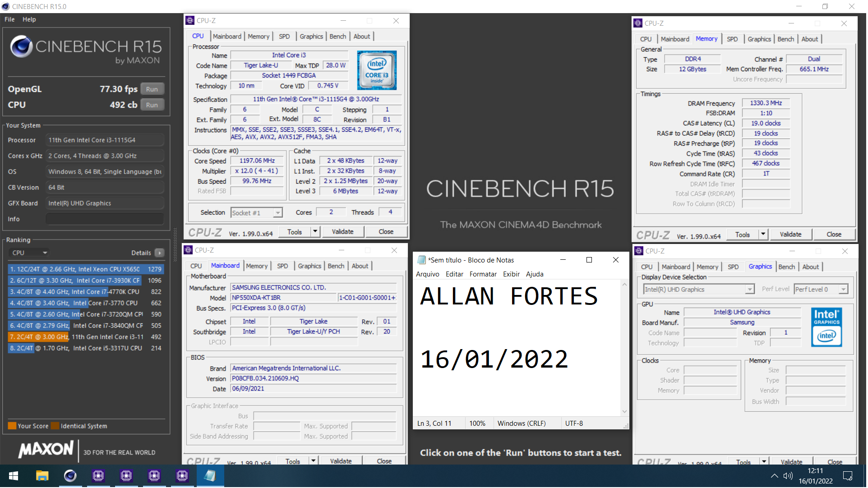The height and width of the screenshot is (488, 868).
Task: Click Close in CPU-Z Memory window
Action: click(x=835, y=235)
